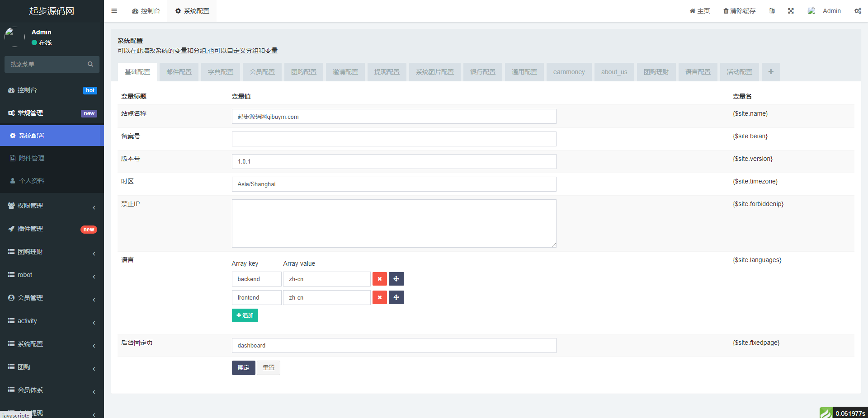Switch to the 邮件配置 tab
The image size is (868, 418).
[179, 72]
